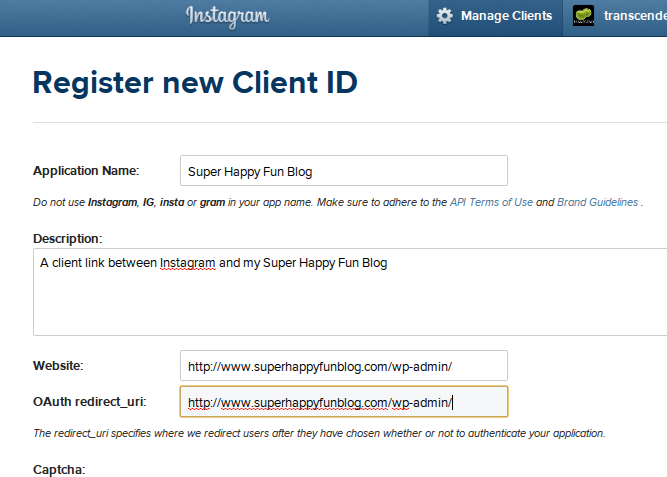Click the OAuth redirect_uri input field

pos(344,401)
